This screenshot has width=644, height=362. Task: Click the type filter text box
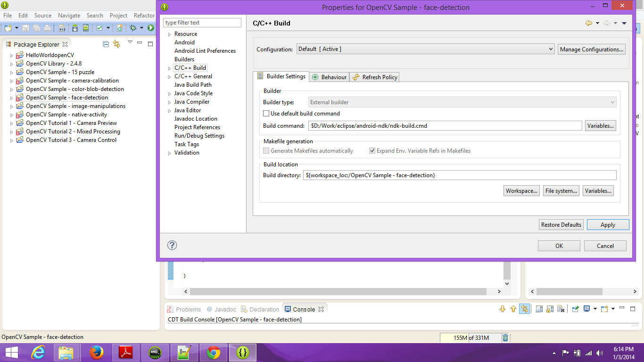[202, 23]
